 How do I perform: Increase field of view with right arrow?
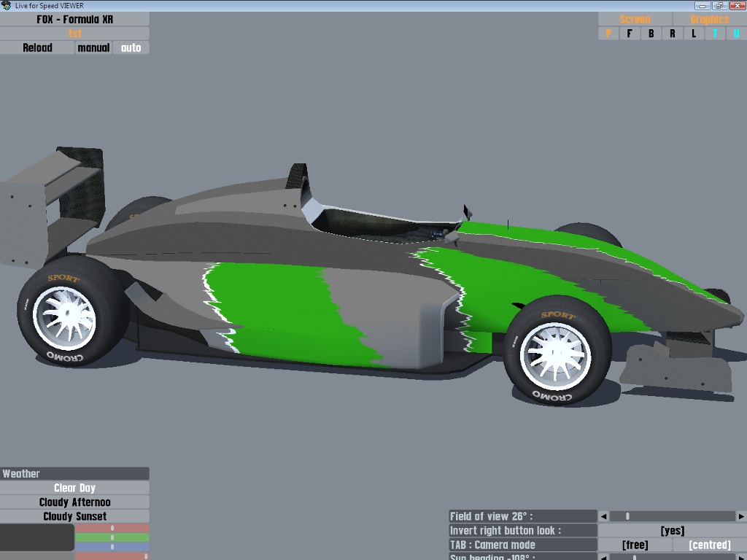pyautogui.click(x=741, y=516)
